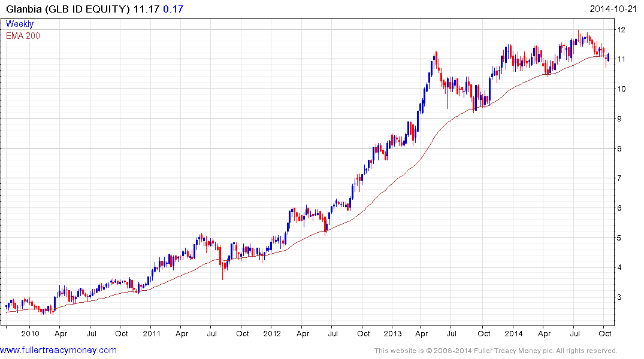Click the price level 6 axis label

(x=619, y=208)
